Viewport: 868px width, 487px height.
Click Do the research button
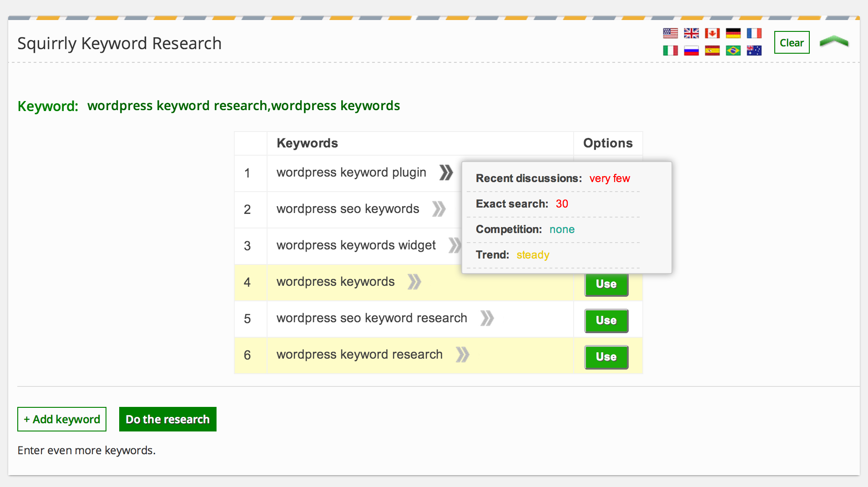point(167,419)
